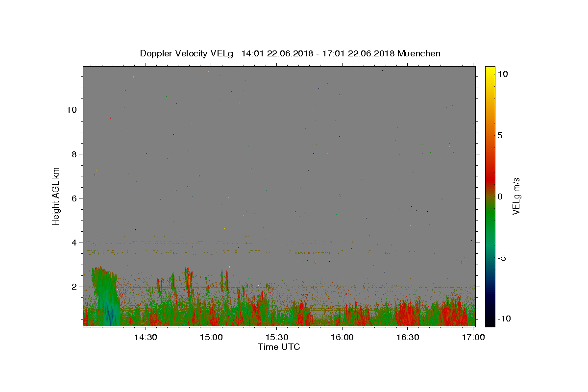Select the 'Muenchen' station name in title
This screenshot has width=588, height=392.
419,53
